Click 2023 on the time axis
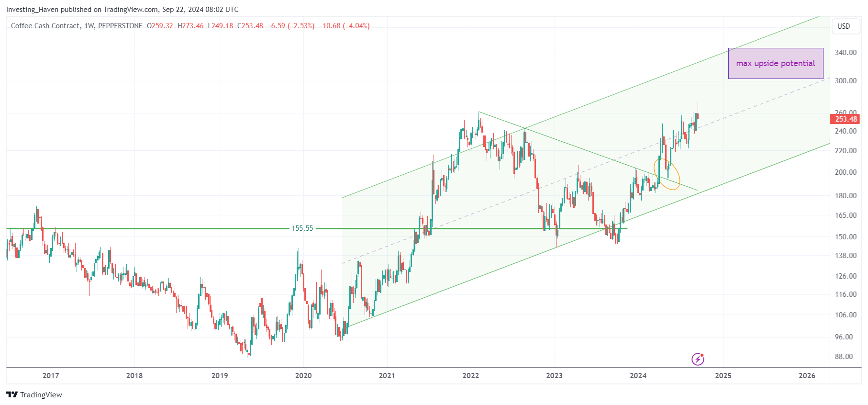The image size is (868, 405). [x=555, y=375]
